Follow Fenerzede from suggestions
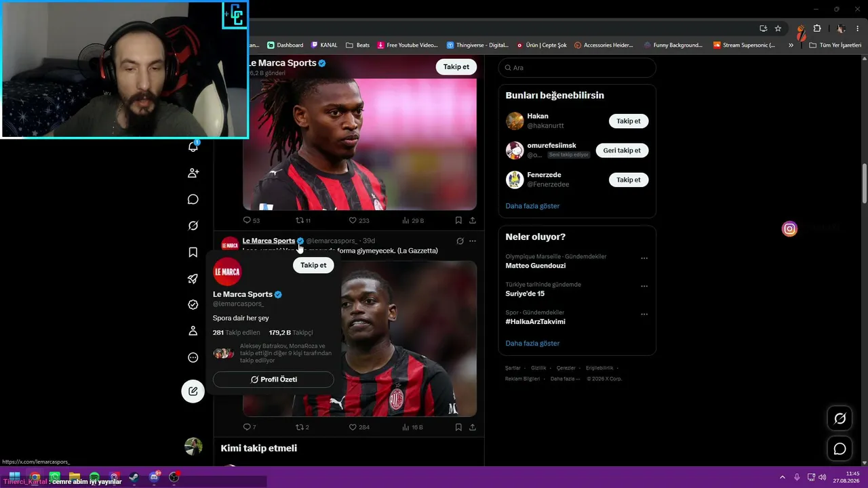This screenshot has height=488, width=868. [x=629, y=180]
